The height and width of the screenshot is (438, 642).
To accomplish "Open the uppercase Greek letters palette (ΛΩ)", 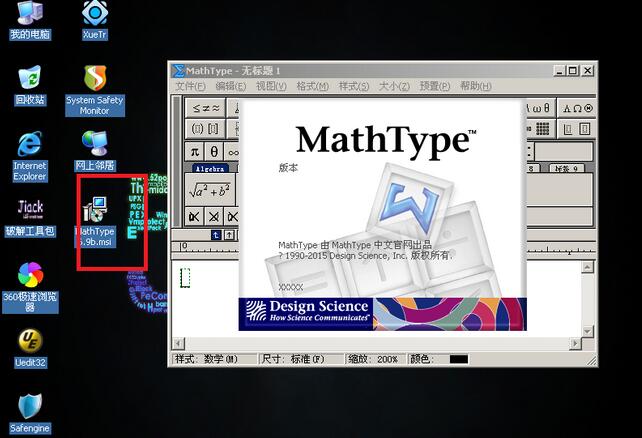I will coord(576,108).
